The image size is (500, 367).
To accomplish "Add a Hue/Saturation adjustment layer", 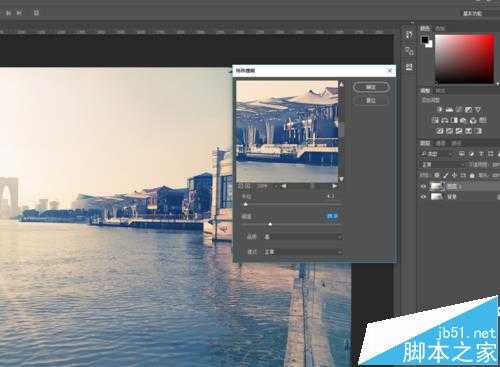I will (x=435, y=120).
